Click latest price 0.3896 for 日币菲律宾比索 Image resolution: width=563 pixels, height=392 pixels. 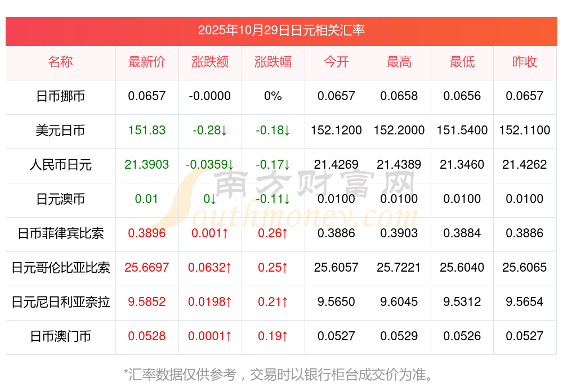(x=147, y=233)
